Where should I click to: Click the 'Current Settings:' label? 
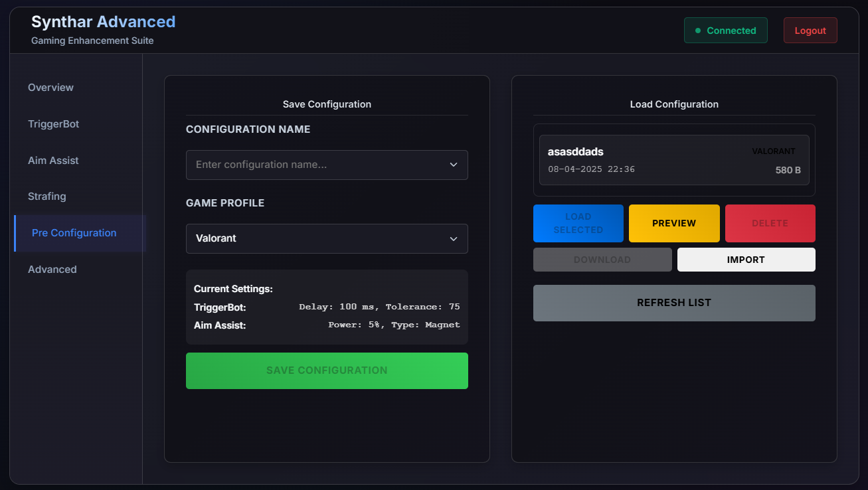point(233,289)
